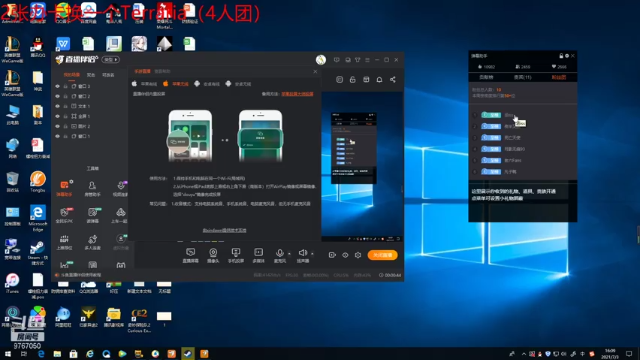Open the underlined support link on the mirroring panel
The image size is (640, 360).
click(224, 230)
